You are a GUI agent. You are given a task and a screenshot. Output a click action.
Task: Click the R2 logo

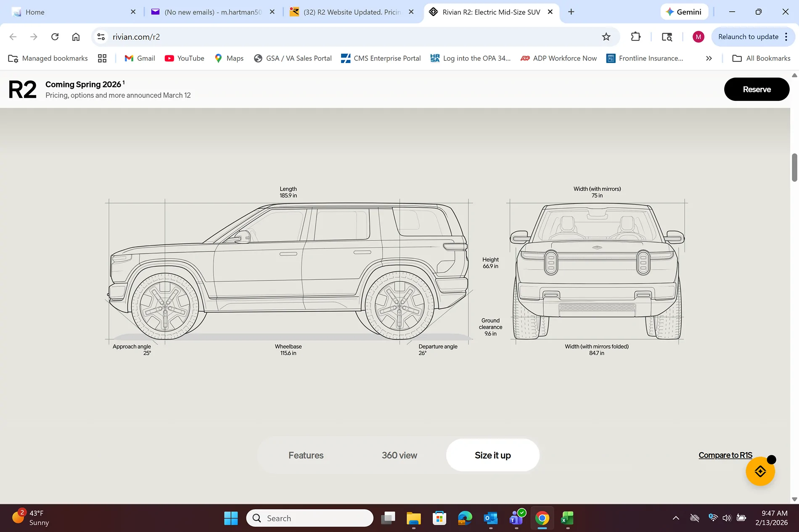(22, 90)
